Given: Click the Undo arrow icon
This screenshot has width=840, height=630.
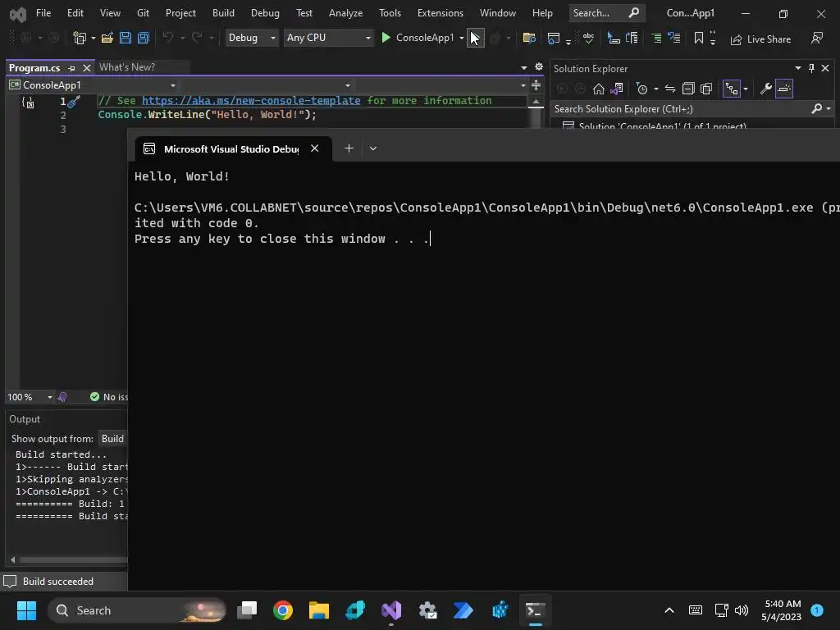Looking at the screenshot, I should coord(168,38).
